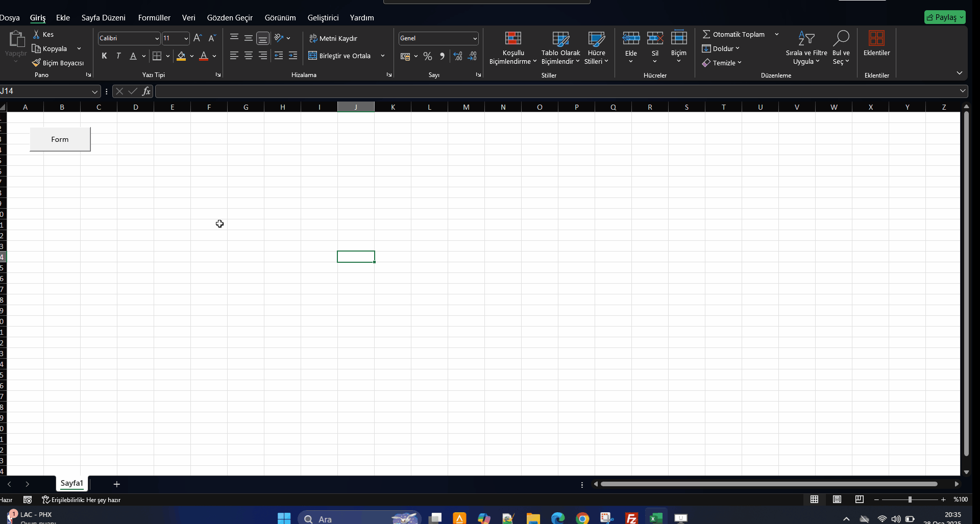Viewport: 980px width, 524px height.
Task: Align cell text right
Action: (x=263, y=56)
